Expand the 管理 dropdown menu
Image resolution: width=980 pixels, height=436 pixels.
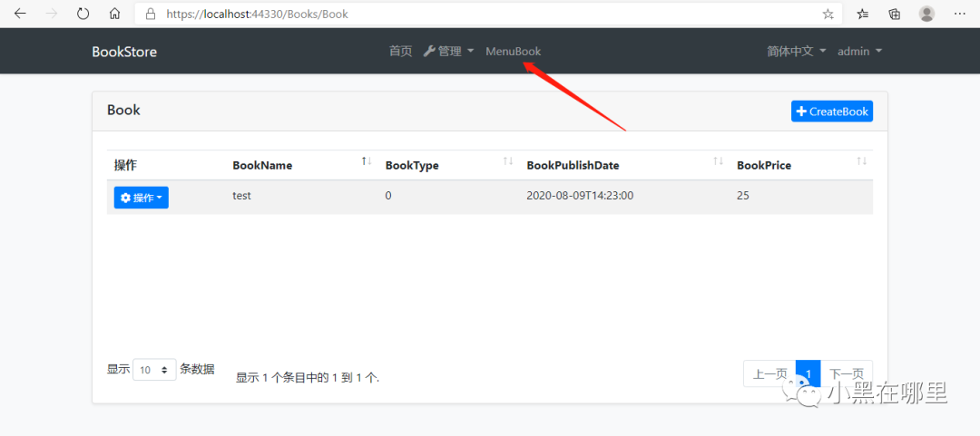coord(449,52)
